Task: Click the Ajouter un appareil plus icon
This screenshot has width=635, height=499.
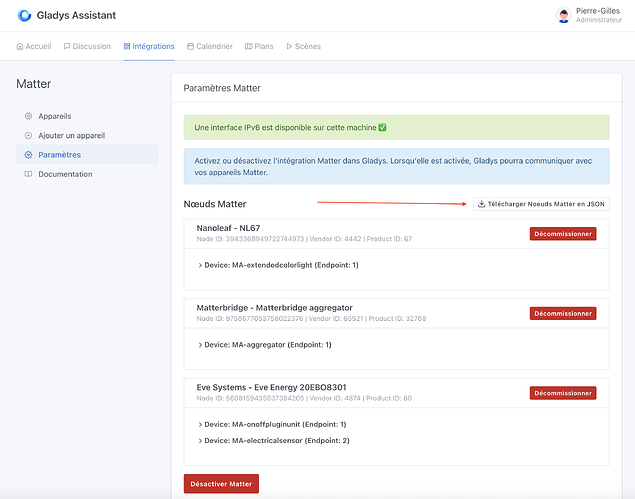Action: tap(28, 135)
